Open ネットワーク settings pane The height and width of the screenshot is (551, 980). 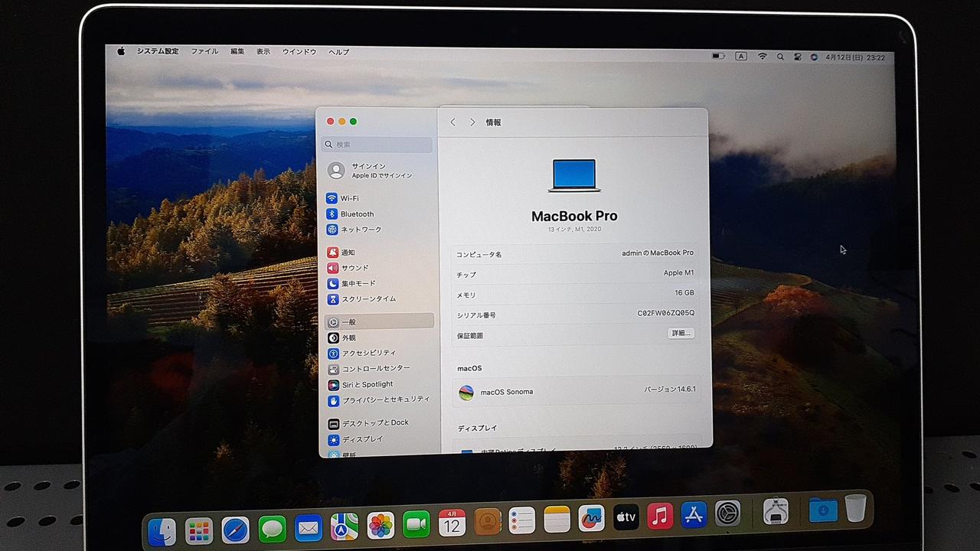pyautogui.click(x=360, y=230)
